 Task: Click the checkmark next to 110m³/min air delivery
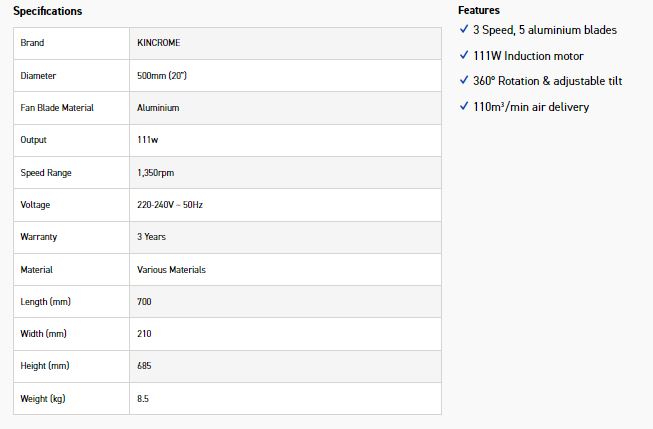click(463, 106)
